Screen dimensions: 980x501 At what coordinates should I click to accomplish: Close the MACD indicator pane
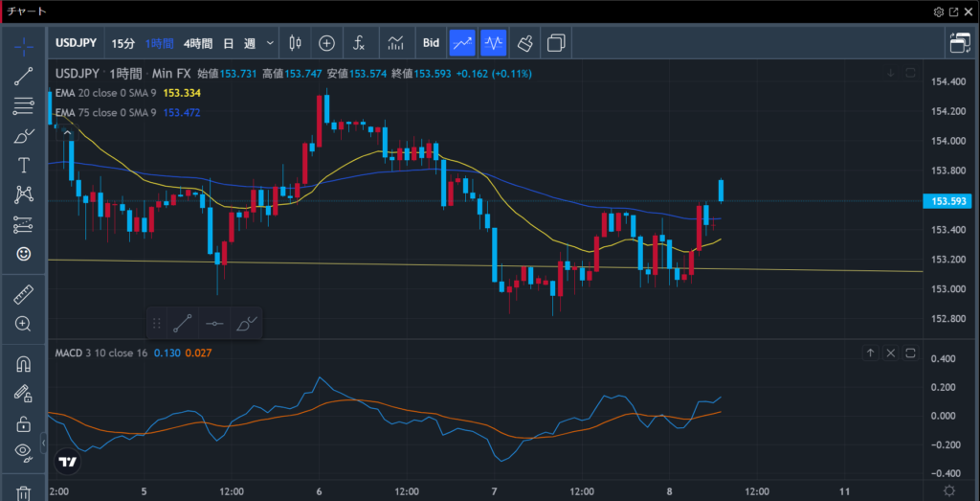(890, 353)
